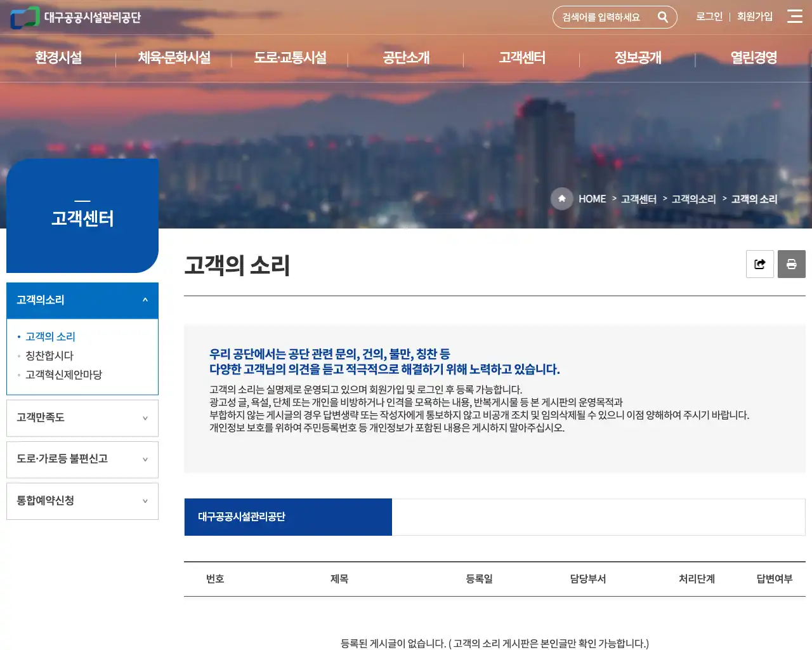
Task: Click the 고객의소리 breadcrumb link
Action: [x=693, y=199]
